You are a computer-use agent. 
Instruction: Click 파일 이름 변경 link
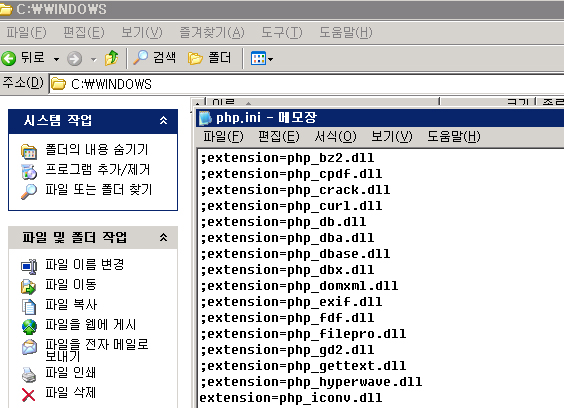point(85,264)
